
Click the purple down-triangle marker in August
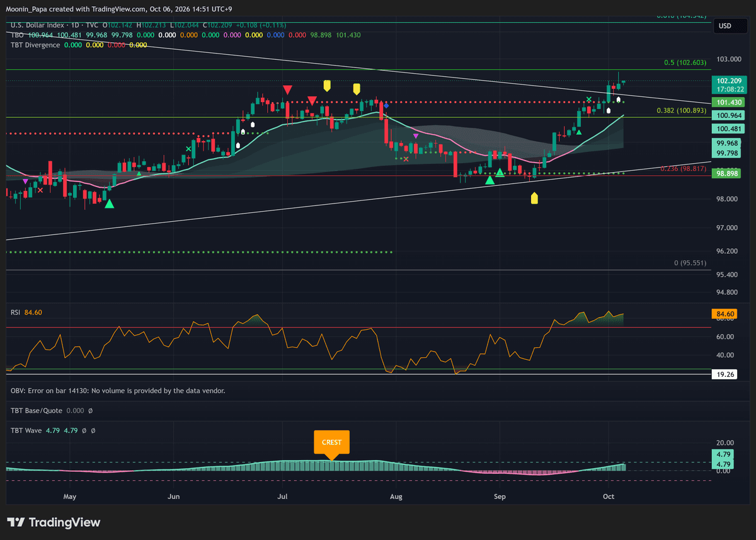coord(415,135)
